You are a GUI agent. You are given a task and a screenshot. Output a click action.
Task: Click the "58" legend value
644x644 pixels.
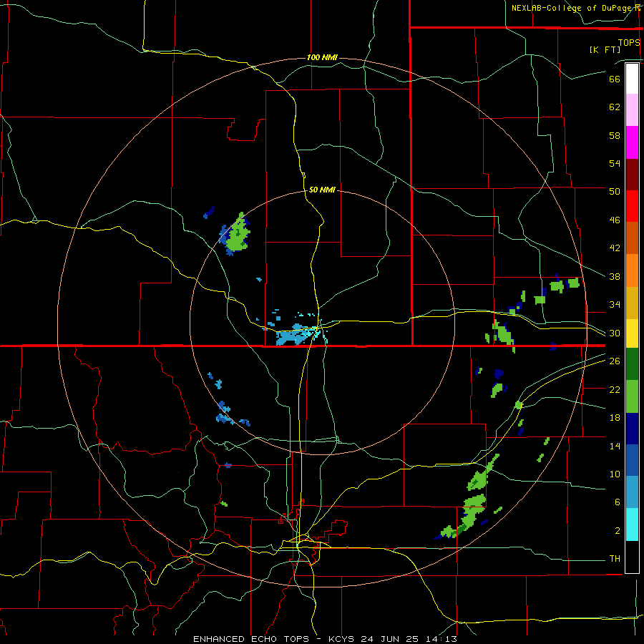tap(615, 135)
